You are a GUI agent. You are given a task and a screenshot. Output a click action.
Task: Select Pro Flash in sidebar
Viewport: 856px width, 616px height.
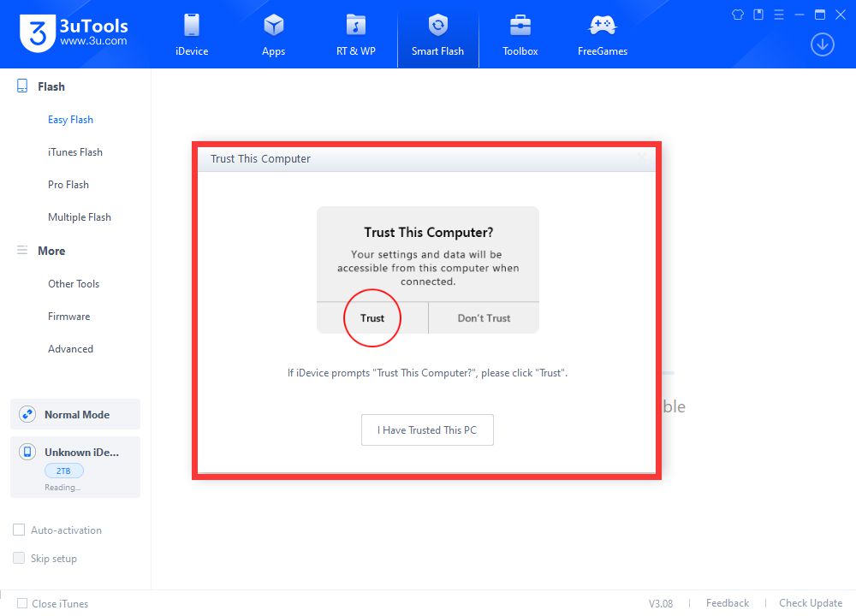(x=68, y=185)
